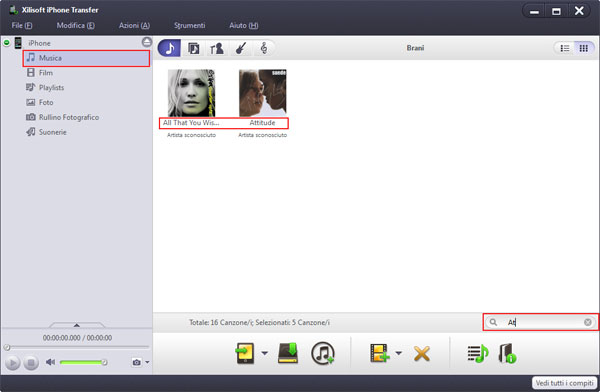Adjust the green volume slider
The height and width of the screenshot is (392, 600).
click(x=83, y=362)
